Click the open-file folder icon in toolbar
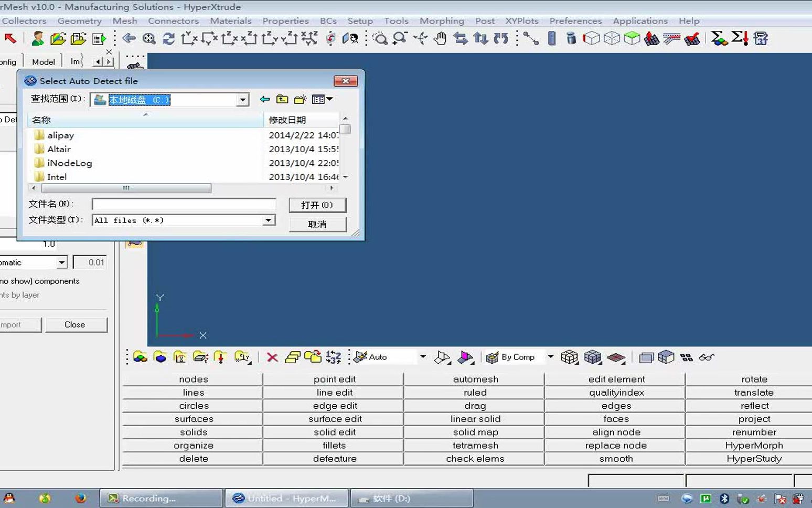812x508 pixels. point(58,38)
